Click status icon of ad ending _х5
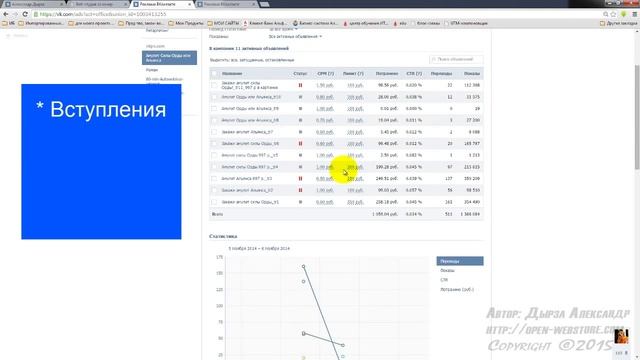 point(300,155)
